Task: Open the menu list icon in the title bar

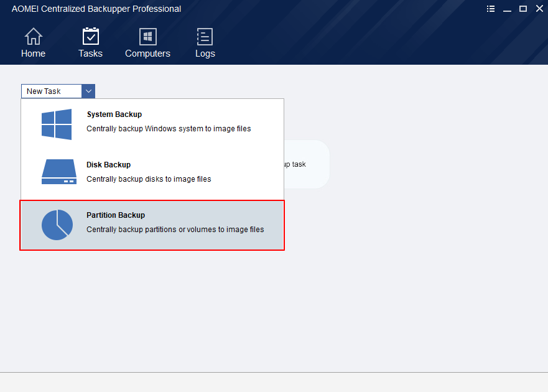Action: (491, 9)
